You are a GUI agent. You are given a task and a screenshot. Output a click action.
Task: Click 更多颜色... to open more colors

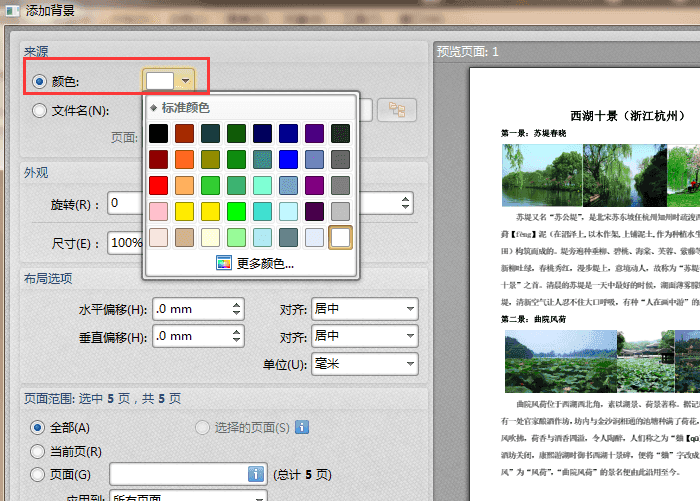(x=265, y=263)
